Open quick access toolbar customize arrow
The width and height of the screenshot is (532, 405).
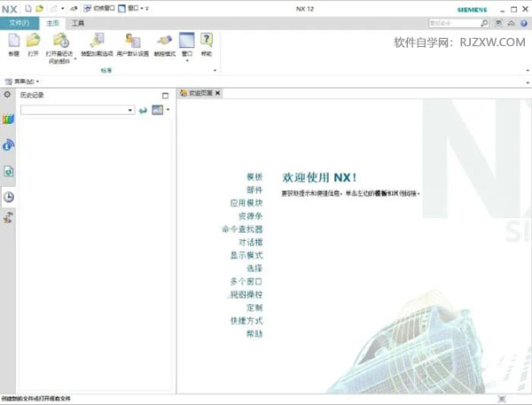pyautogui.click(x=147, y=9)
